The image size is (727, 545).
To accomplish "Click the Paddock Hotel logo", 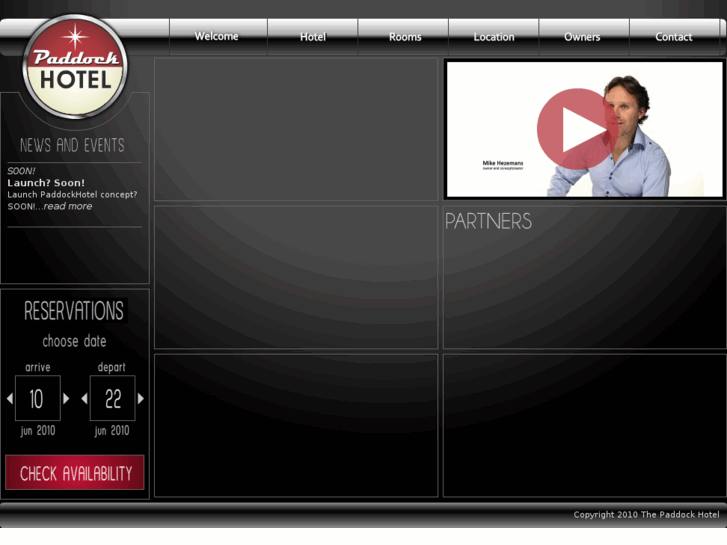I will pos(75,66).
